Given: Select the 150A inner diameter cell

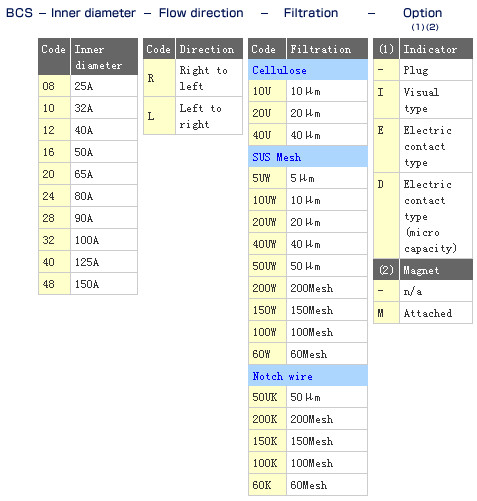Looking at the screenshot, I should click(104, 284).
